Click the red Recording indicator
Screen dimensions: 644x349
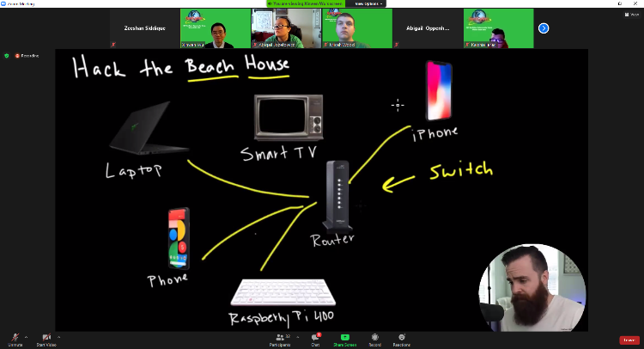[27, 56]
